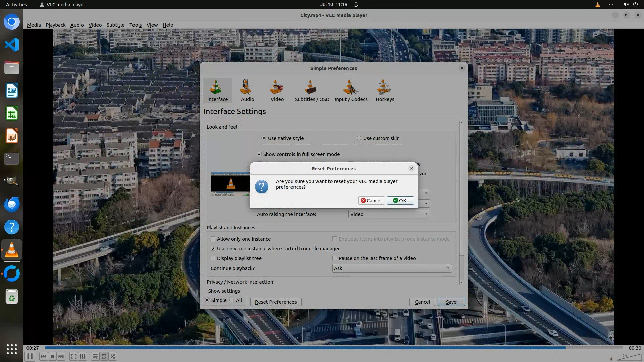Click the stop playback button
This screenshot has height=362, width=644.
pos(52,356)
